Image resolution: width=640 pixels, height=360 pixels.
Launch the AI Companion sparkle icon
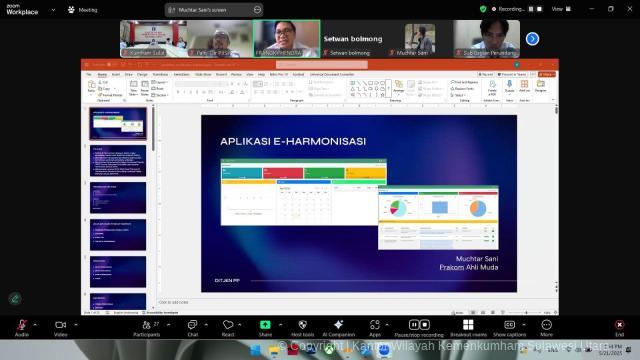click(338, 324)
